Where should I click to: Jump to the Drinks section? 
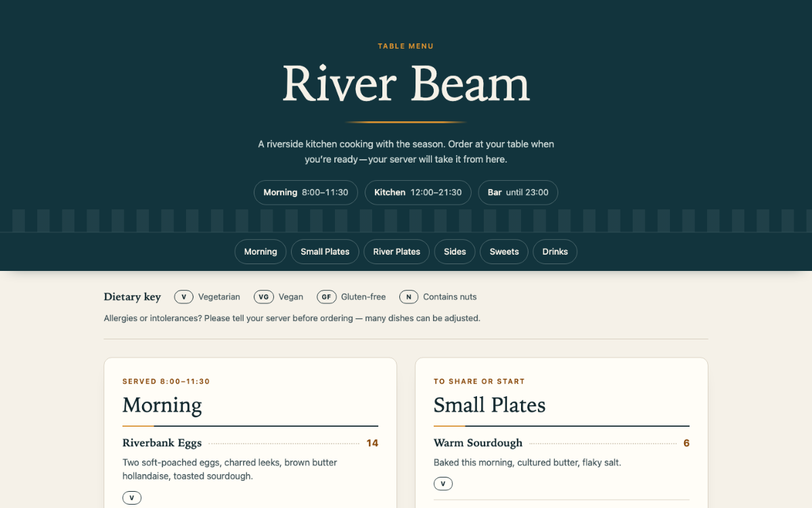click(555, 251)
